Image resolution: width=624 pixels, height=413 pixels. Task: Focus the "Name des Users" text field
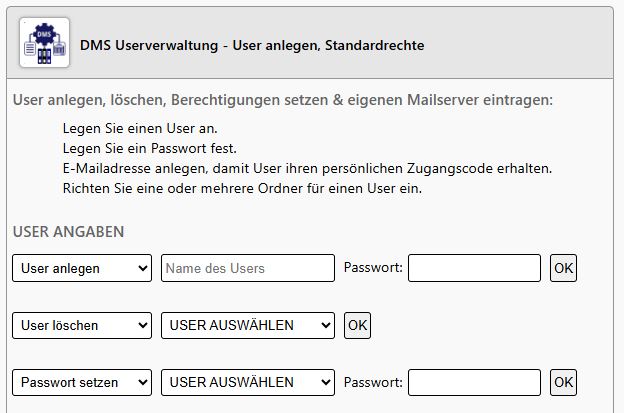pyautogui.click(x=247, y=268)
